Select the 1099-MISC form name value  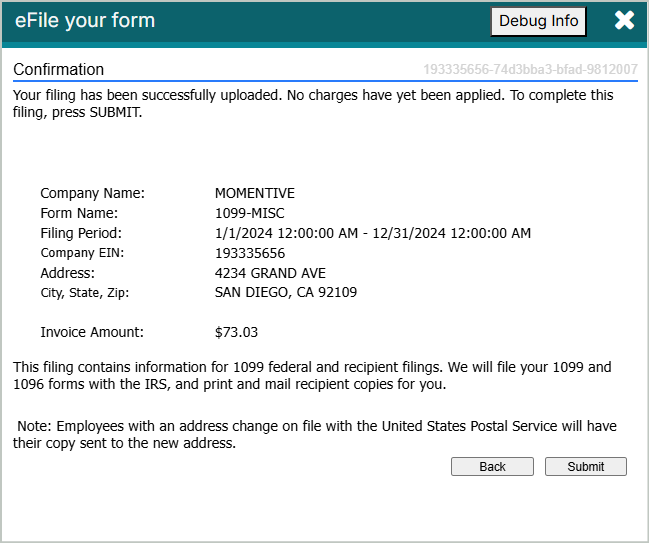coord(250,213)
